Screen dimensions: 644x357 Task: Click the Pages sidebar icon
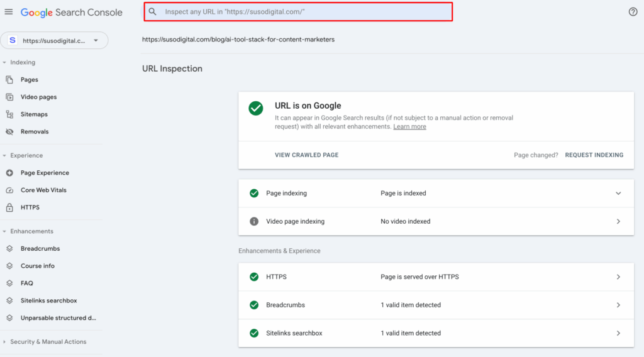pos(9,80)
